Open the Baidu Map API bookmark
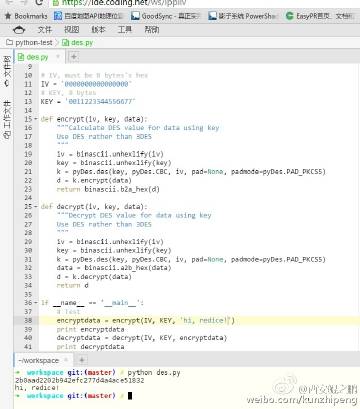This screenshot has height=409, width=360. [x=89, y=16]
